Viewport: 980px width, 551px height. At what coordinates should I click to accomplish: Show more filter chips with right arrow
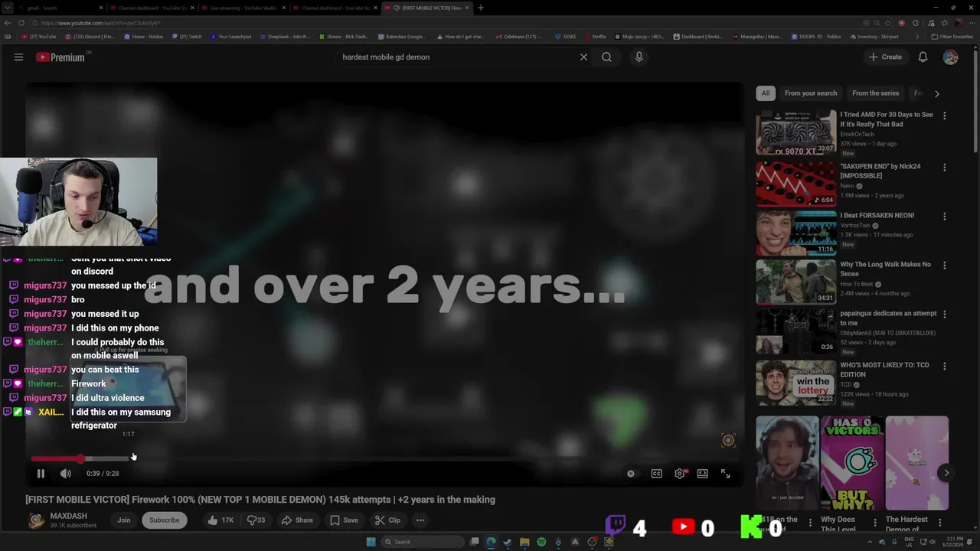point(937,93)
